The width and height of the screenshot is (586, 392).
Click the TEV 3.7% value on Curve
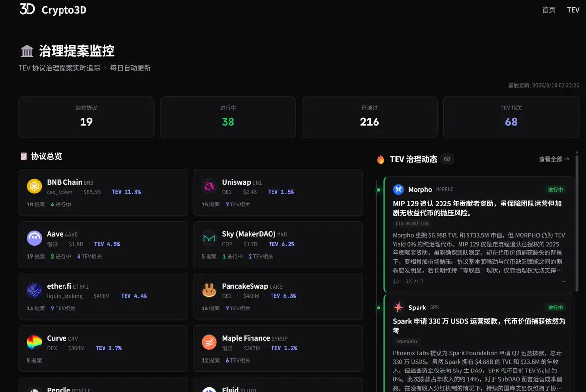(108, 348)
